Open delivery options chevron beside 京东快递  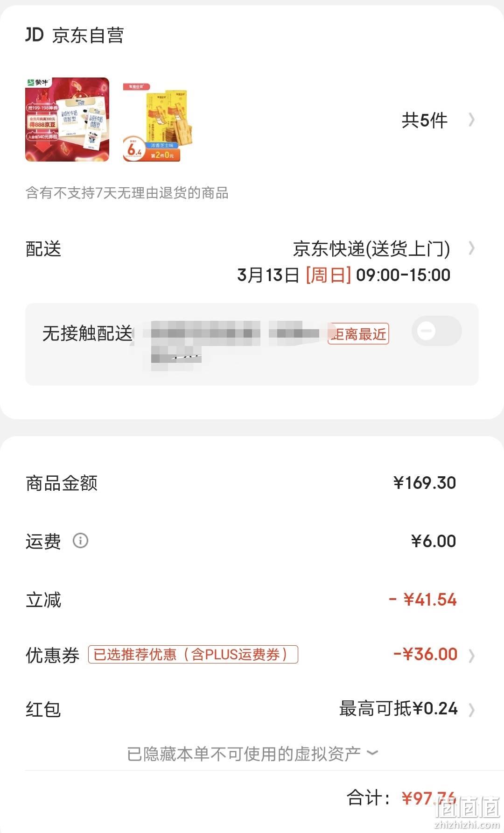(471, 248)
